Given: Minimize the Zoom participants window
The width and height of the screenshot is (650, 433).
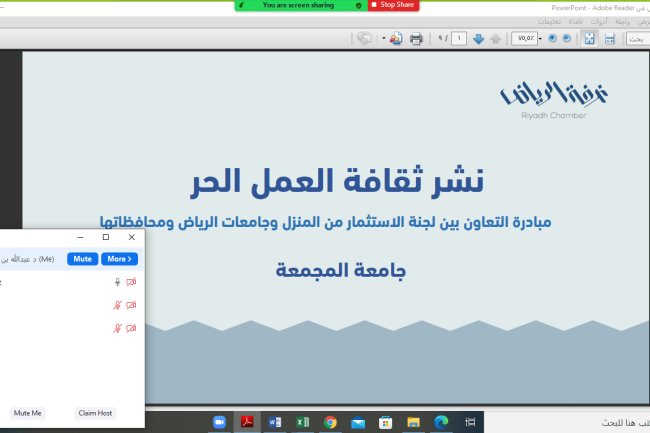Looking at the screenshot, I should pyautogui.click(x=80, y=237).
